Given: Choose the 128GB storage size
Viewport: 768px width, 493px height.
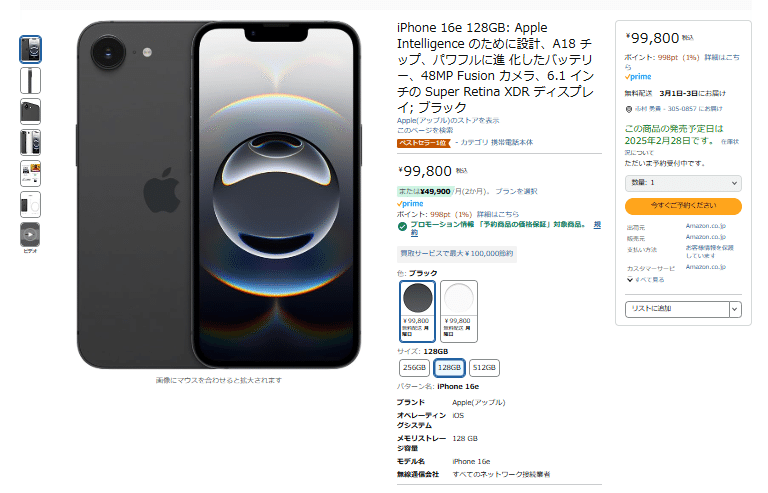Looking at the screenshot, I should [x=449, y=368].
